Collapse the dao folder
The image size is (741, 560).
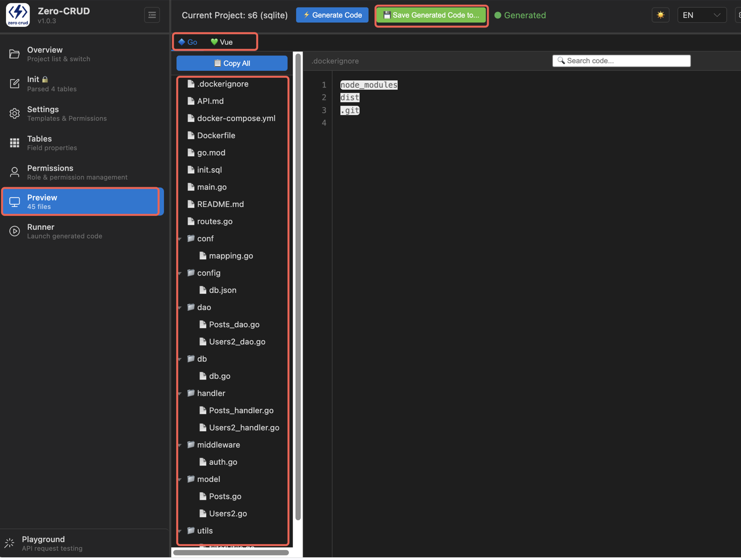pyautogui.click(x=180, y=308)
